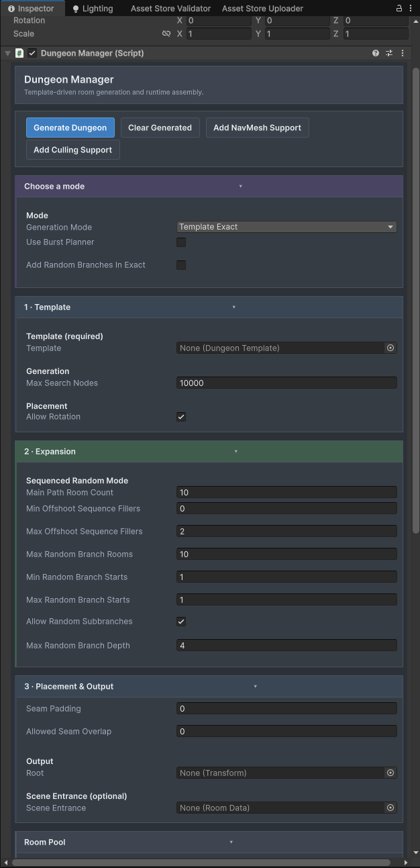Click Clear Generated button
This screenshot has height=868, width=420.
160,128
